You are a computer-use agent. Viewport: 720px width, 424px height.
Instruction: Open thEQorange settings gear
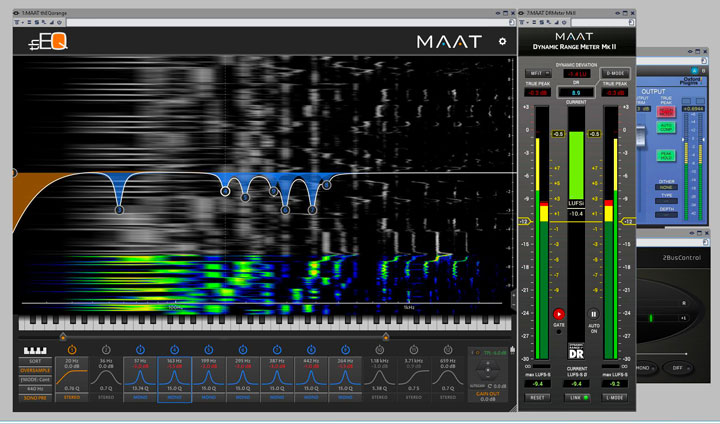(502, 41)
